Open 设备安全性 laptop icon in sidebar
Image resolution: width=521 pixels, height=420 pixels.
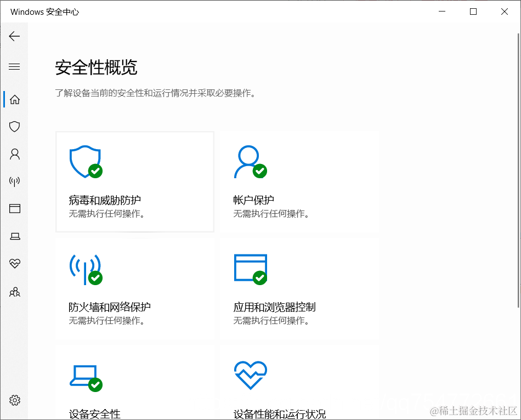click(x=15, y=236)
